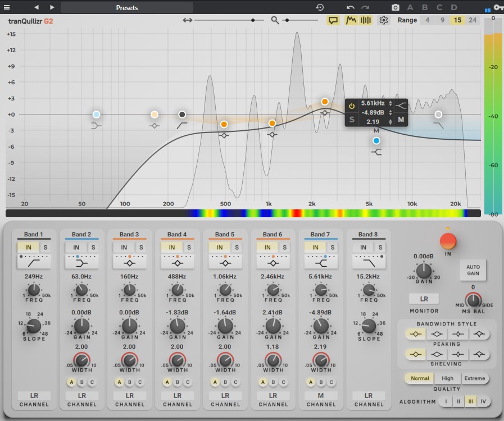
Task: Click the key license icon
Action: [x=498, y=7]
